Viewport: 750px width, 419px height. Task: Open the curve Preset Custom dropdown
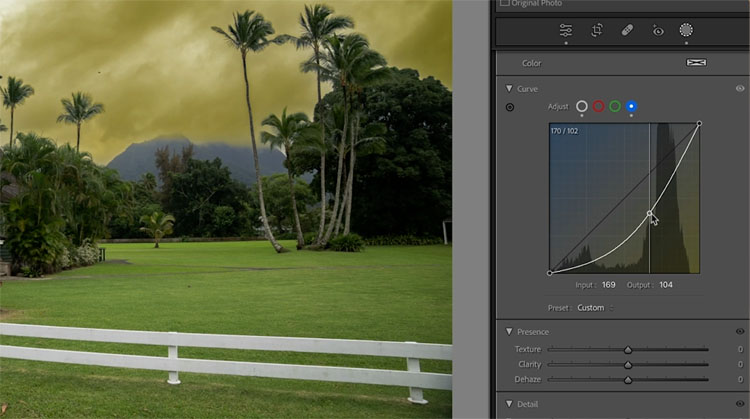coord(593,308)
